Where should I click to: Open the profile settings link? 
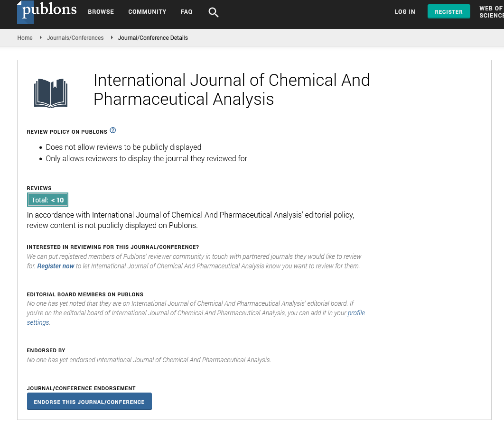[356, 313]
